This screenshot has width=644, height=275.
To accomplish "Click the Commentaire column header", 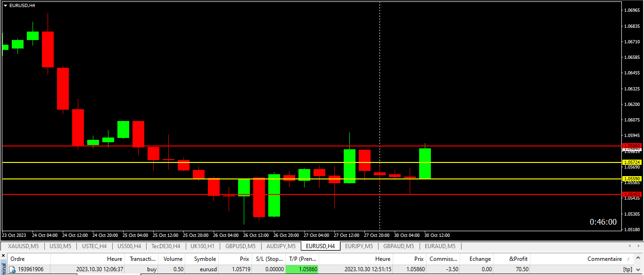I will [604, 259].
